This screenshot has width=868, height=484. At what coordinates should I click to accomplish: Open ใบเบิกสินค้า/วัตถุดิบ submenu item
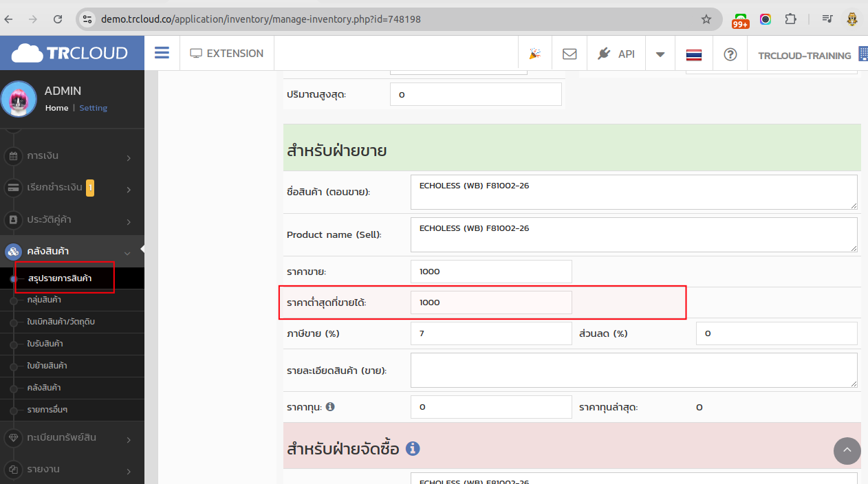pyautogui.click(x=61, y=322)
